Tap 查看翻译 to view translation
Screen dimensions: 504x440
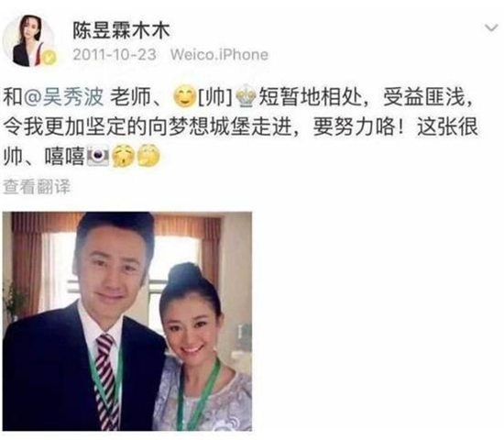pos(37,187)
